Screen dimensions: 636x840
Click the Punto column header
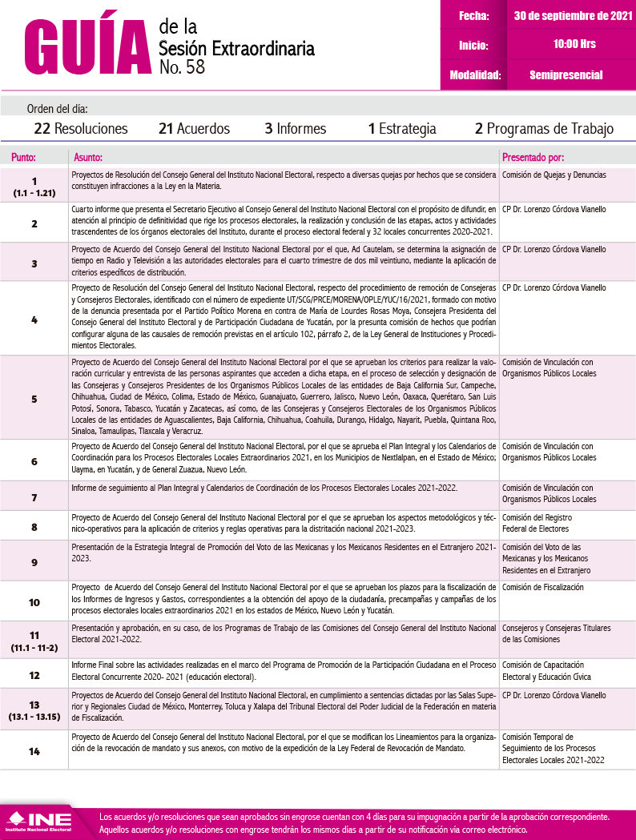coord(23,157)
